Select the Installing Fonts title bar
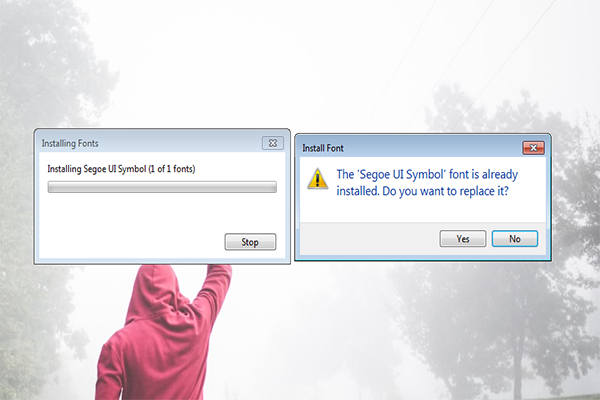This screenshot has height=400, width=600. (149, 143)
